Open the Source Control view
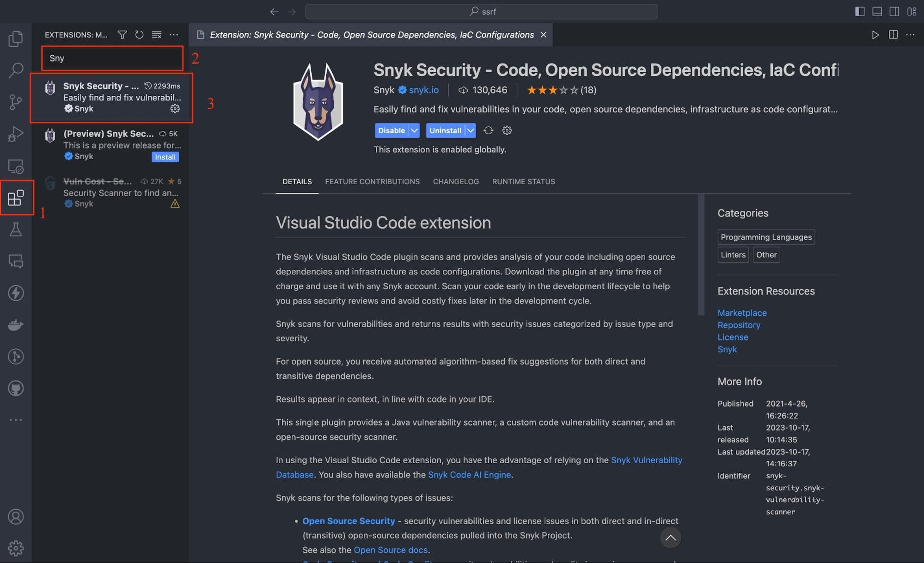924x563 pixels. 16,102
